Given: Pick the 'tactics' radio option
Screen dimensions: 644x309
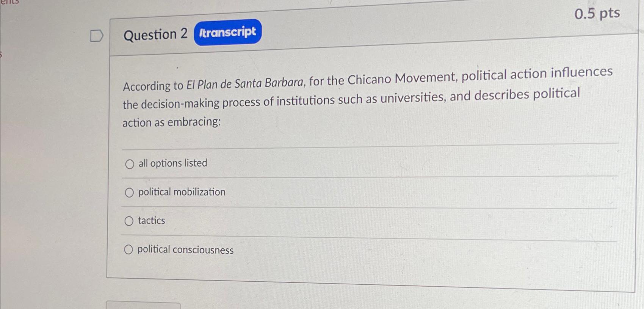Looking at the screenshot, I should click(x=129, y=221).
